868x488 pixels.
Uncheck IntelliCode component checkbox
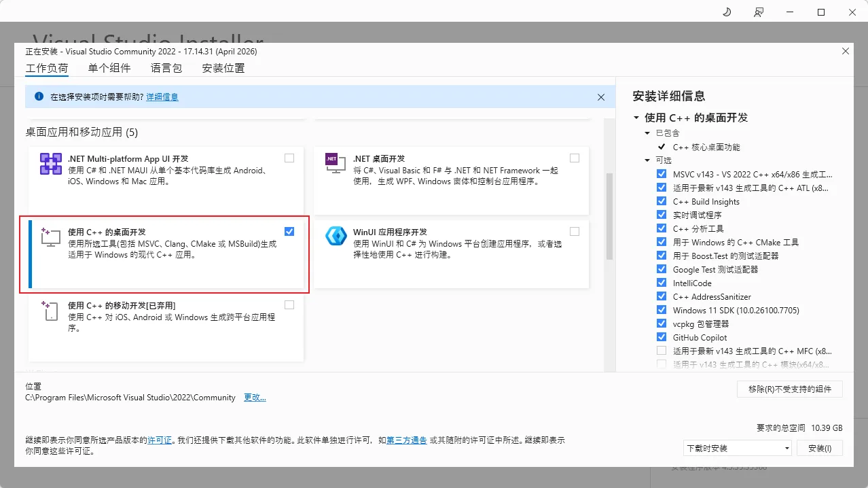click(662, 283)
